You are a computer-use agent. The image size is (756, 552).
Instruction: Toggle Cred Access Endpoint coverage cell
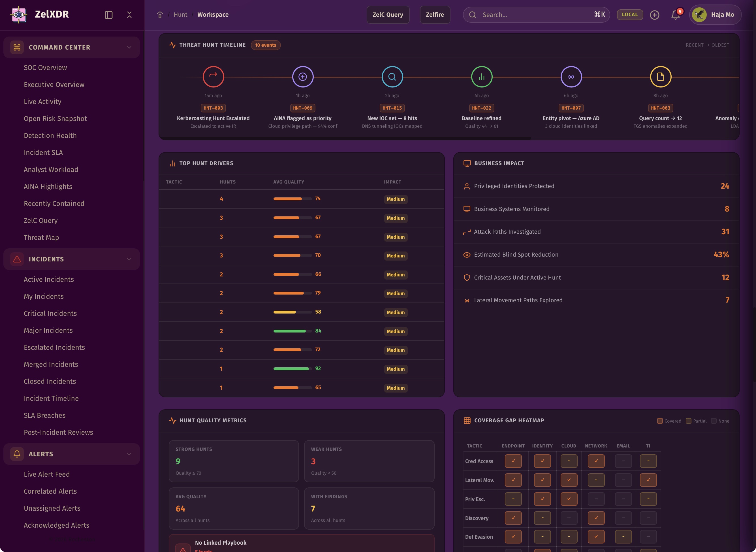pyautogui.click(x=513, y=461)
